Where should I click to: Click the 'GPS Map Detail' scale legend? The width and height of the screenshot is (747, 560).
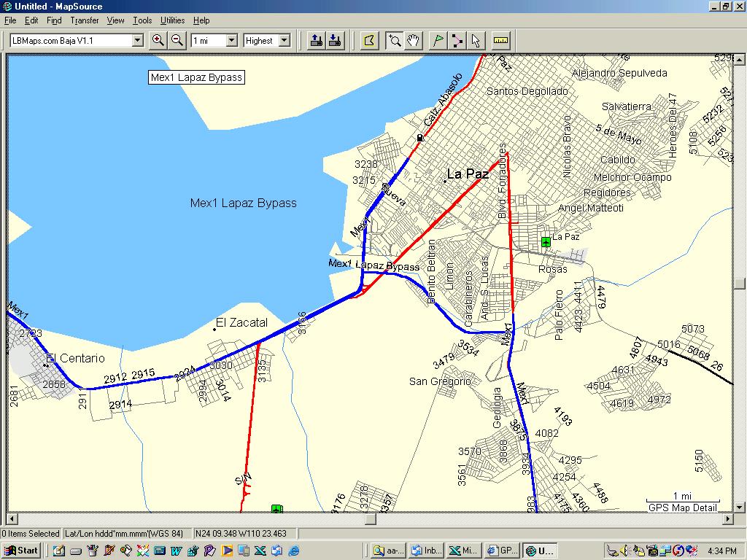[x=683, y=507]
